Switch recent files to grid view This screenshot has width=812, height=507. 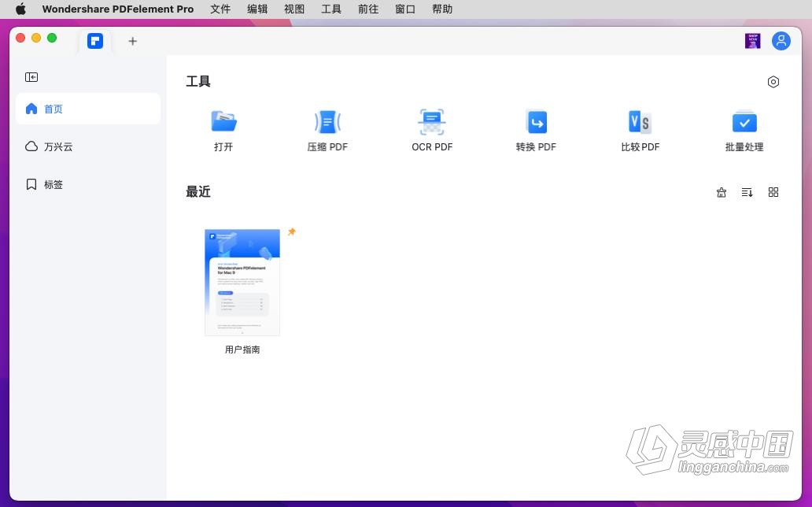[773, 192]
